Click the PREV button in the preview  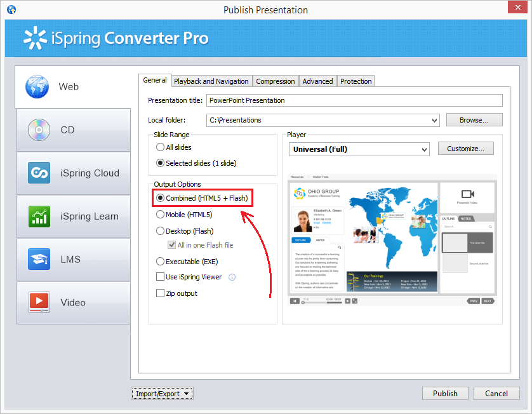coord(474,301)
